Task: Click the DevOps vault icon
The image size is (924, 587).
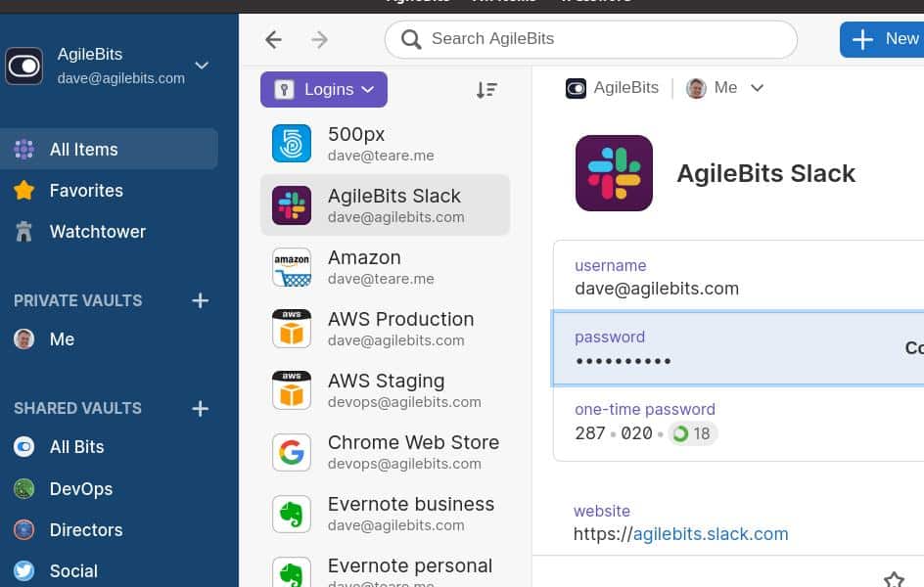Action: tap(24, 488)
